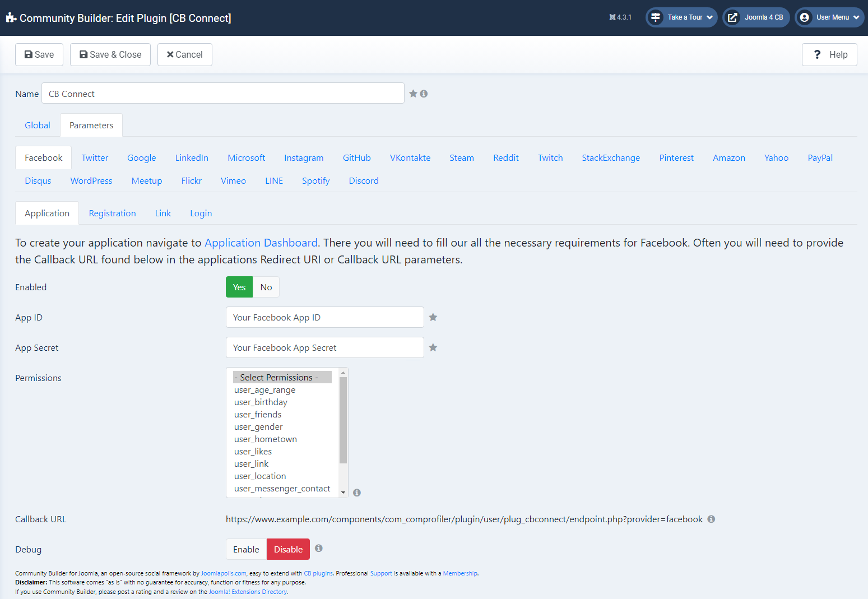This screenshot has height=599, width=868.
Task: Select user_location permission
Action: (282, 476)
